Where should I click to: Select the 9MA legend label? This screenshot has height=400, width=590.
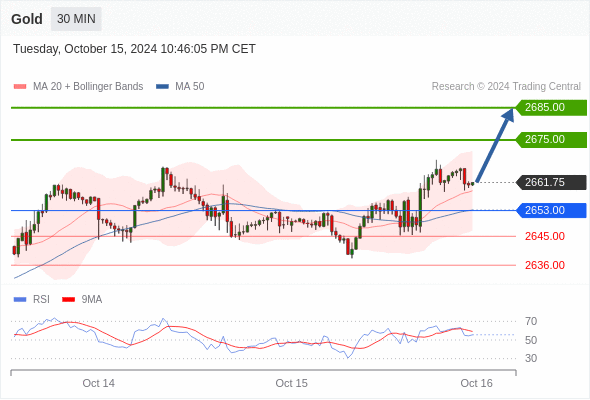point(92,300)
